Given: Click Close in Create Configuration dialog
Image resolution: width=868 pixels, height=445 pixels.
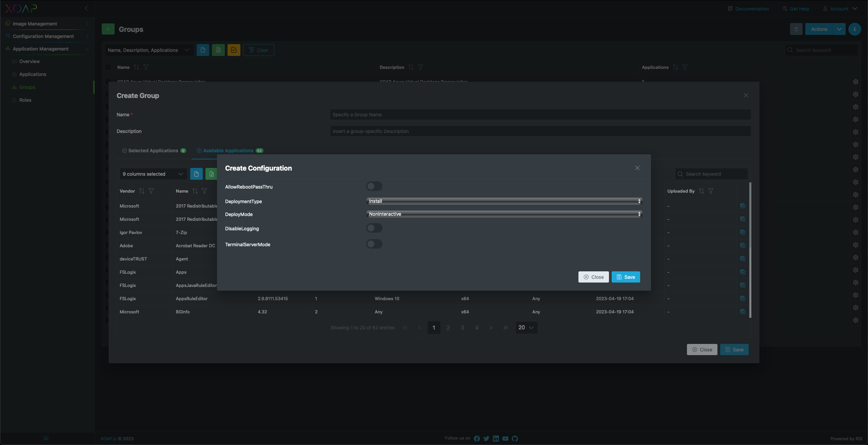Looking at the screenshot, I should click(593, 277).
